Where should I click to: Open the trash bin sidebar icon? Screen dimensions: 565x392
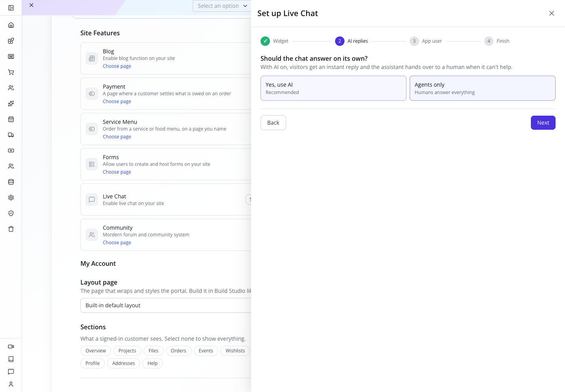coord(11,229)
